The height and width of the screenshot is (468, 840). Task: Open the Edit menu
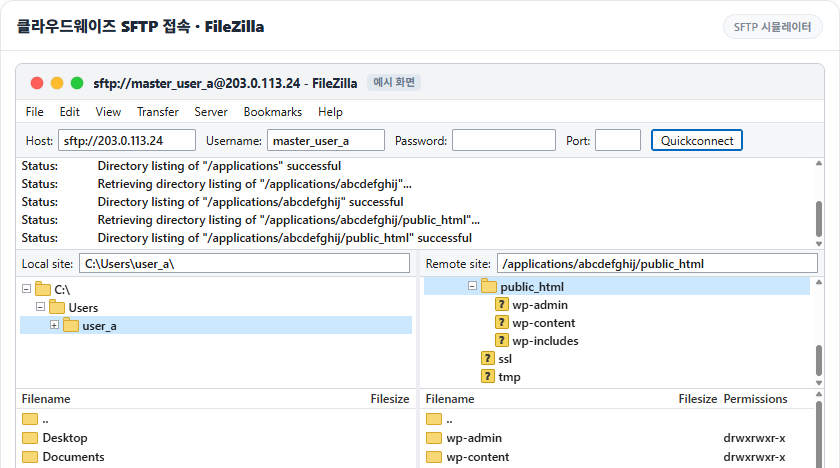point(70,112)
